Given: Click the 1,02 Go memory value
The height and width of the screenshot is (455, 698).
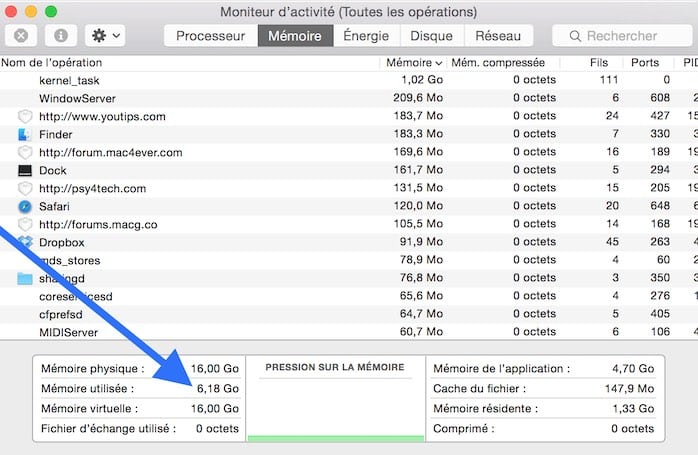Looking at the screenshot, I should click(422, 80).
